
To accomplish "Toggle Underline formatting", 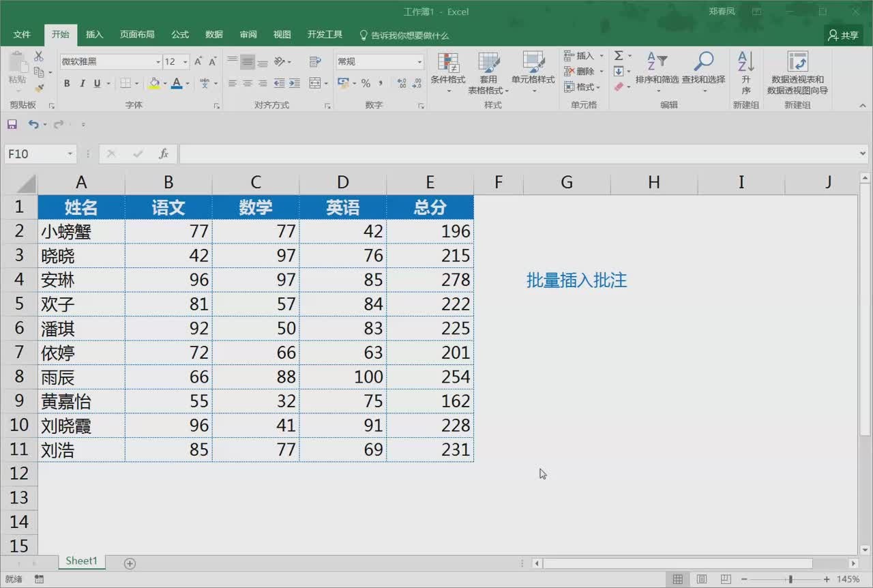I will coord(97,83).
